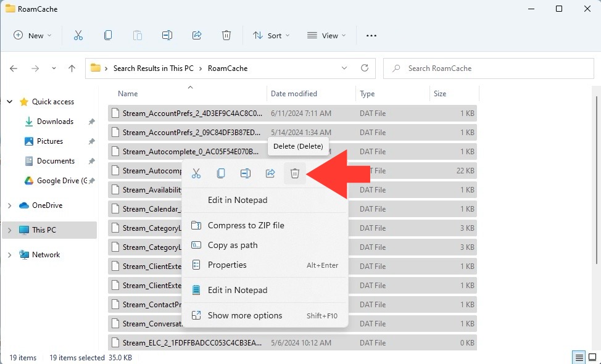Image resolution: width=601 pixels, height=364 pixels.
Task: Click the Delete trash icon in context menu
Action: pyautogui.click(x=295, y=173)
